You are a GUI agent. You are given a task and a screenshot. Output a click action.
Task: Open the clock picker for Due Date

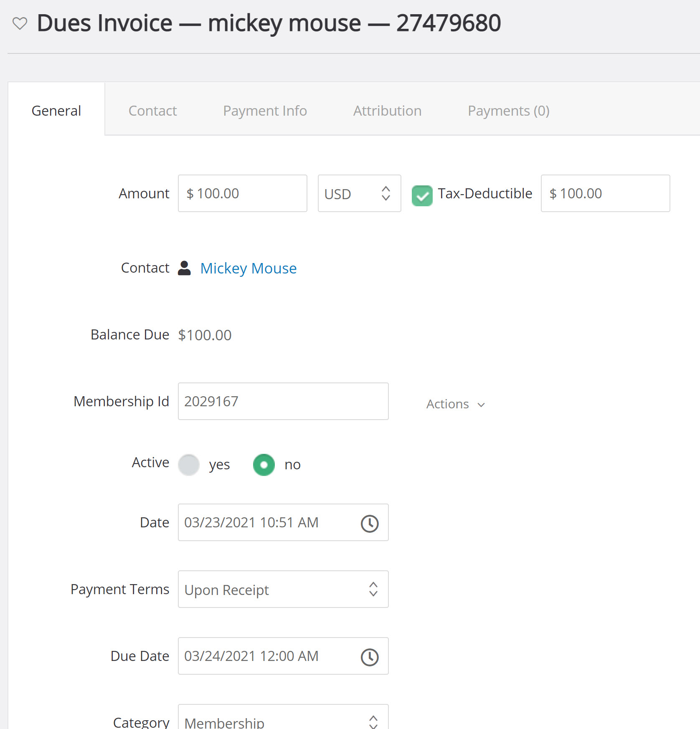point(370,657)
